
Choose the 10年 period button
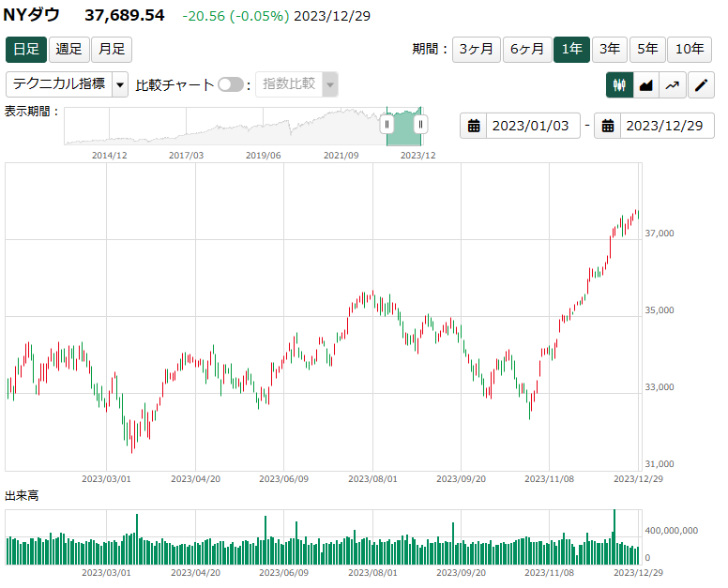point(690,49)
